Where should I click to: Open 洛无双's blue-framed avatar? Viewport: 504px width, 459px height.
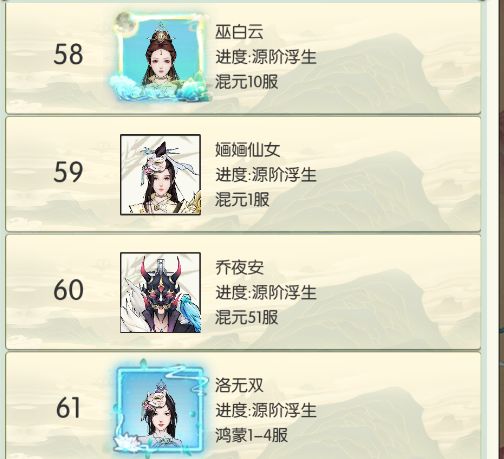[160, 408]
